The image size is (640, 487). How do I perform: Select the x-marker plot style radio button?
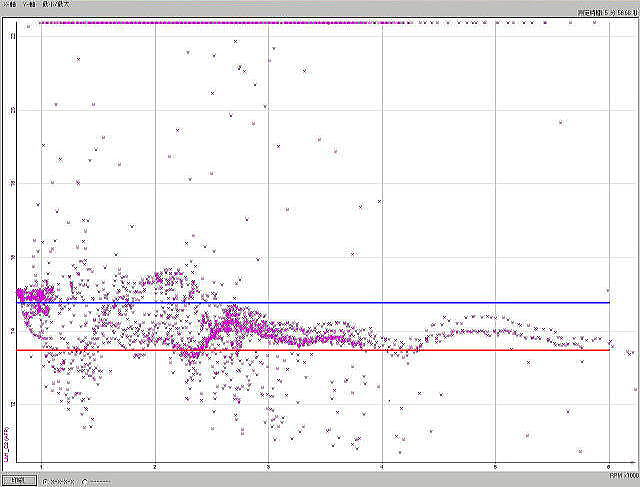pos(46,482)
